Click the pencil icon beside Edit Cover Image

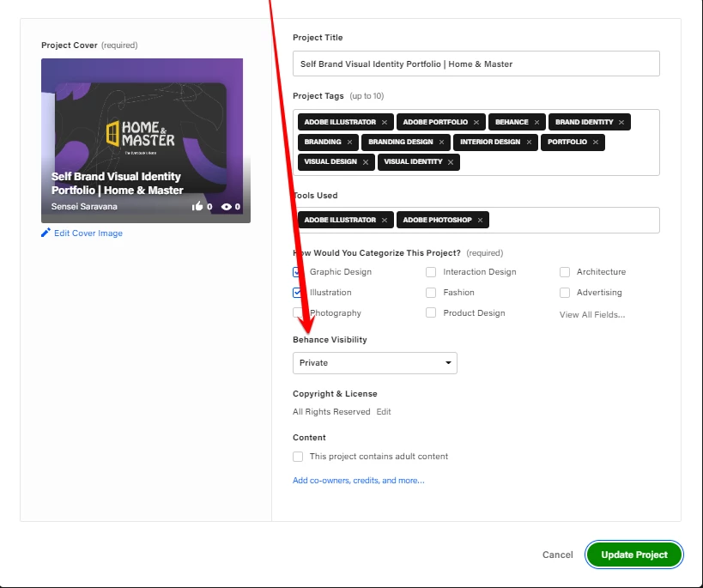[x=45, y=233]
